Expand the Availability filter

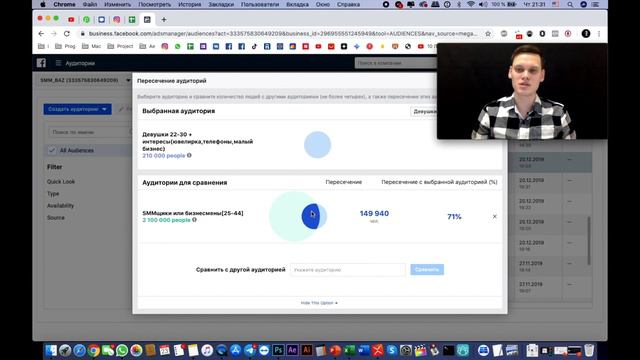point(60,206)
